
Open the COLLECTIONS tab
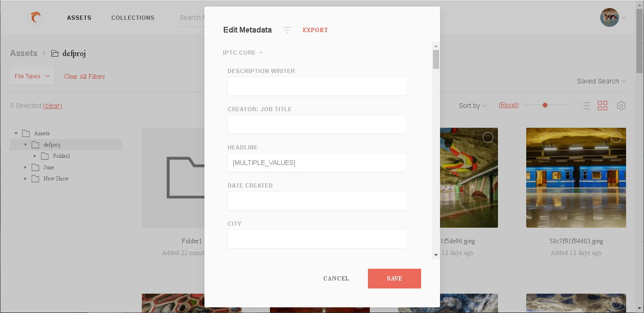[x=133, y=18]
